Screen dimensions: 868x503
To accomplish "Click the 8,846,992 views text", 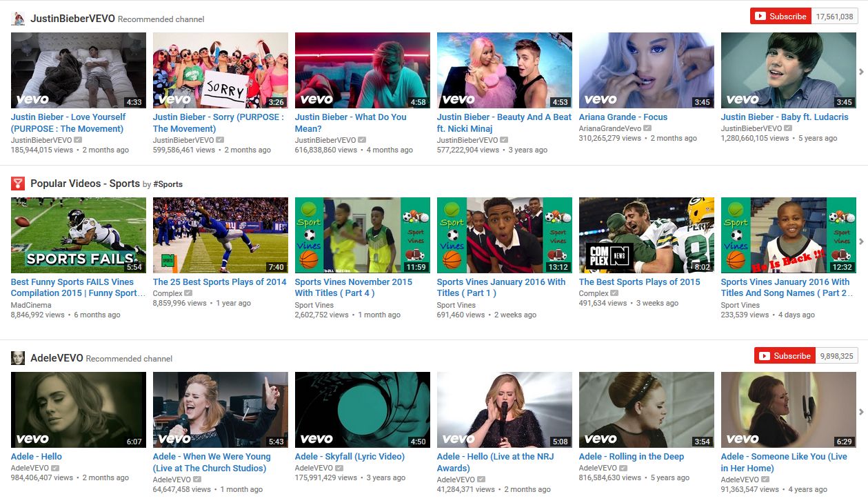I will 38,315.
